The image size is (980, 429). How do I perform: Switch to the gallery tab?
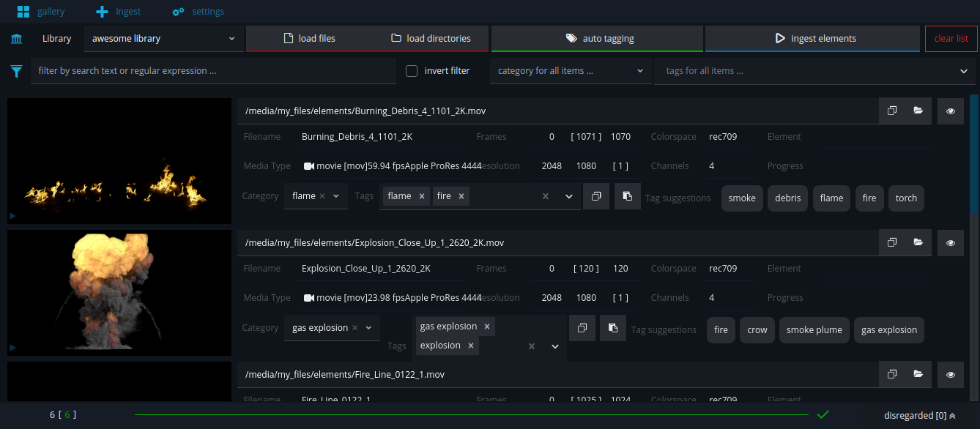(x=41, y=12)
